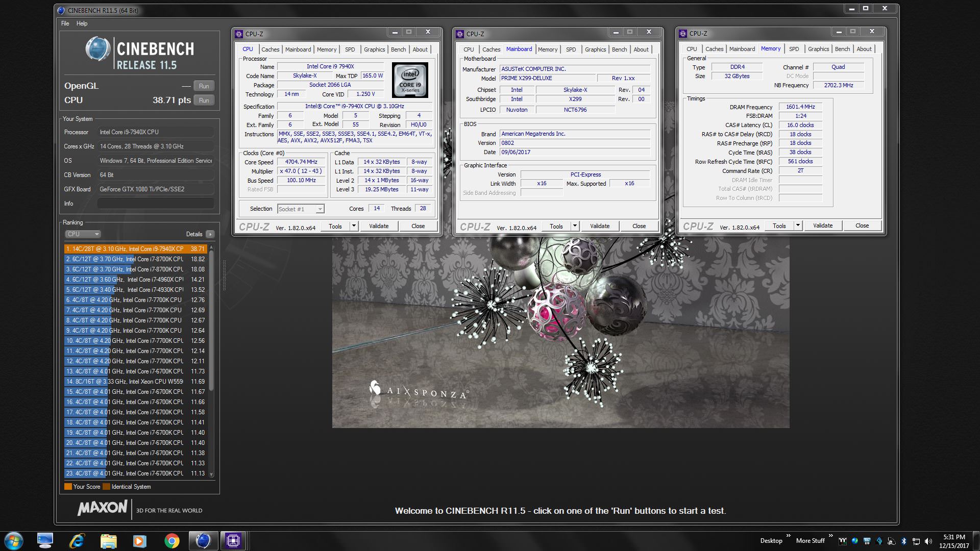Image resolution: width=980 pixels, height=551 pixels.
Task: Select CPU tab in Memory CPU-Z window
Action: pyautogui.click(x=692, y=49)
